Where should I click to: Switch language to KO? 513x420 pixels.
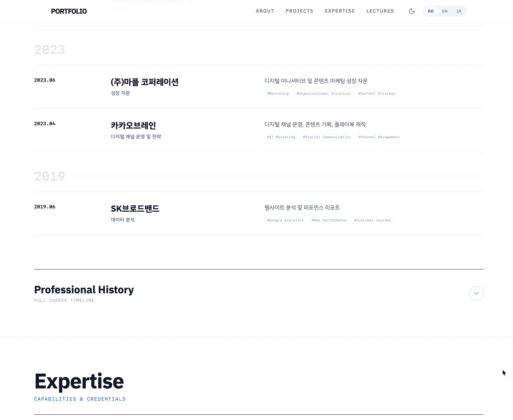(x=430, y=11)
